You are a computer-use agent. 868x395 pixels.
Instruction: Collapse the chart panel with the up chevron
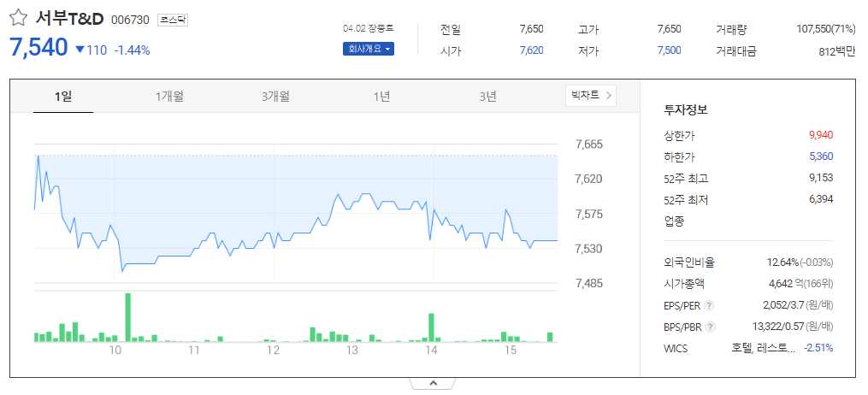(434, 383)
